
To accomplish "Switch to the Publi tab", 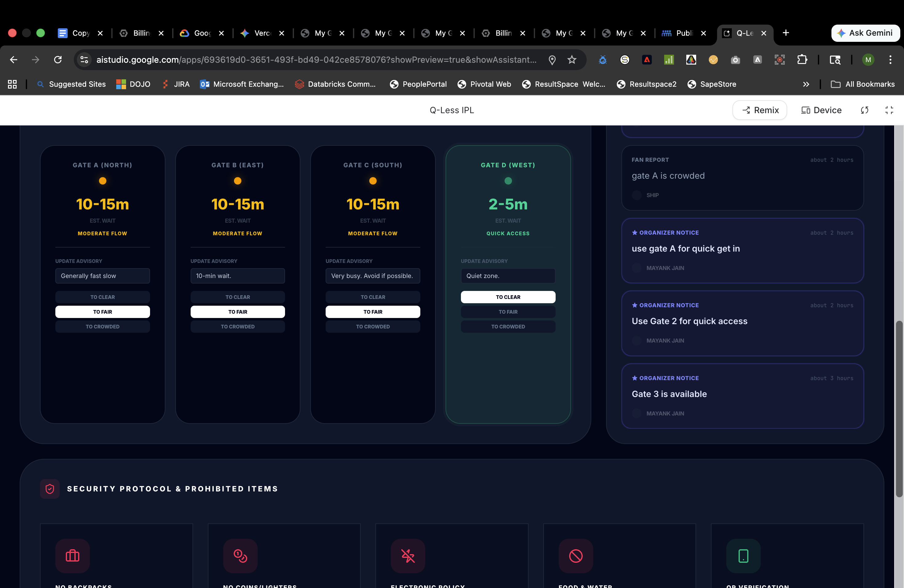I will pyautogui.click(x=684, y=33).
